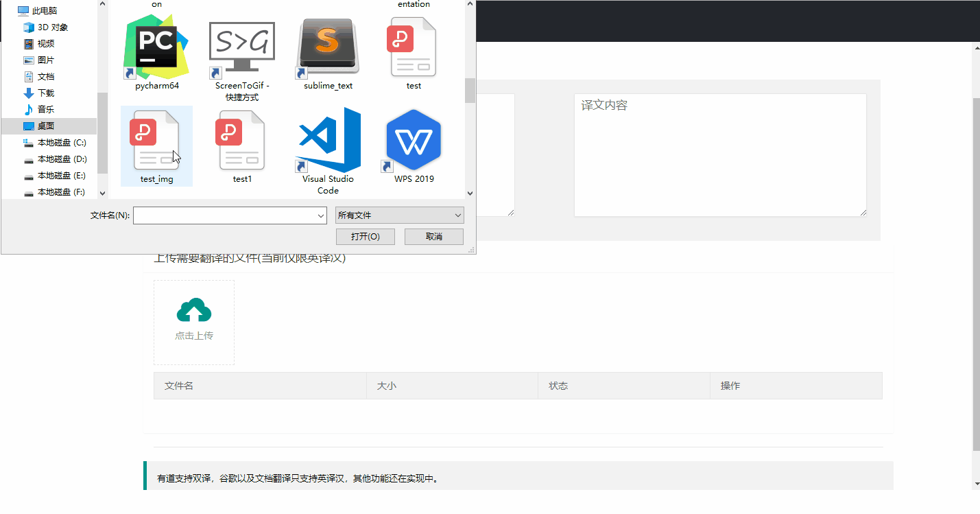Open the 视频 folder
Screen dimensions: 980x514
39,44
